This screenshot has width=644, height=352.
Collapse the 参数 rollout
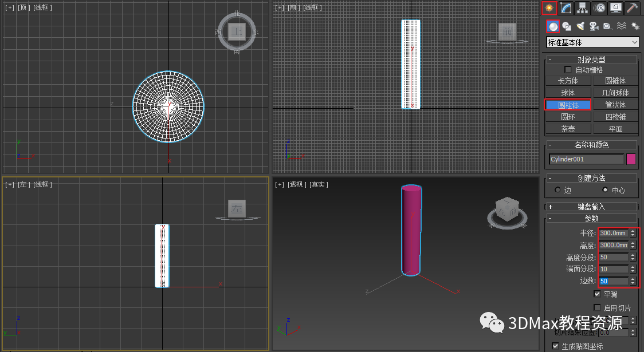[x=591, y=218]
